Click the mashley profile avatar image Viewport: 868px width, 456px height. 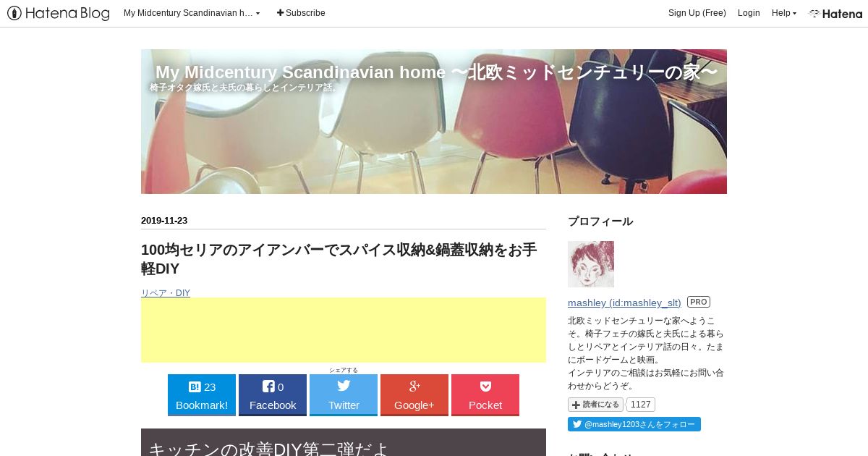click(591, 264)
